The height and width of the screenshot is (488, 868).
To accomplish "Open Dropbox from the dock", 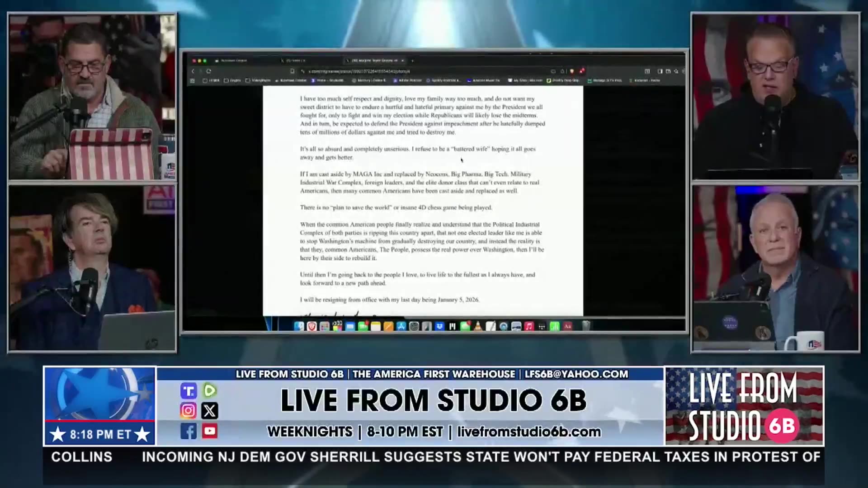I will pos(439,326).
